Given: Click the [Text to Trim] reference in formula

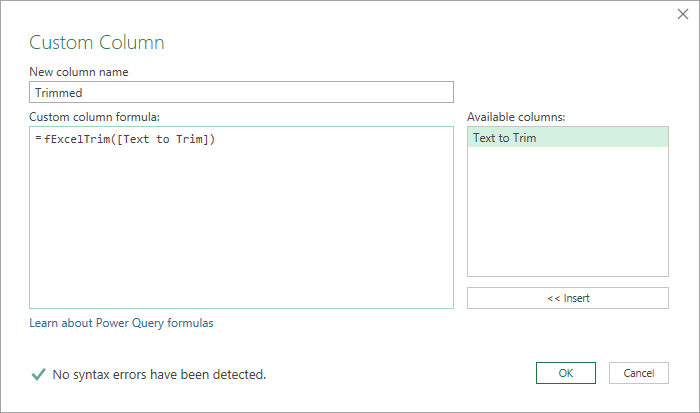Looking at the screenshot, I should [x=163, y=139].
